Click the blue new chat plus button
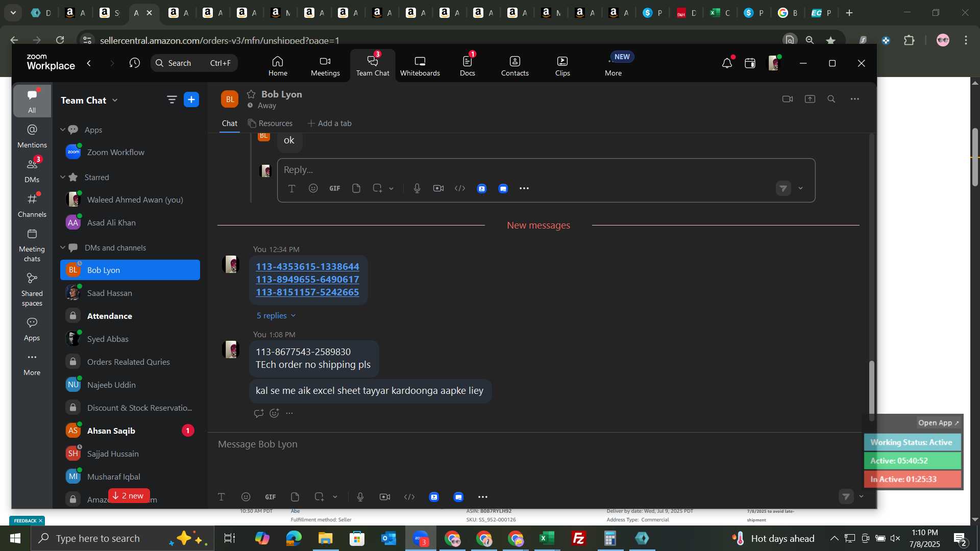This screenshot has height=551, width=980. (x=191, y=100)
